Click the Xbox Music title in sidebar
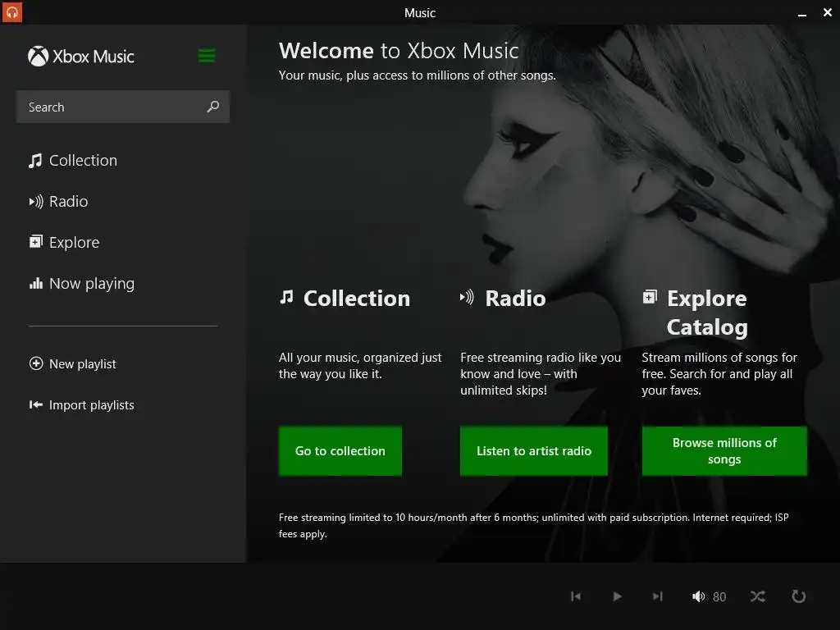The height and width of the screenshot is (630, 840). point(94,57)
